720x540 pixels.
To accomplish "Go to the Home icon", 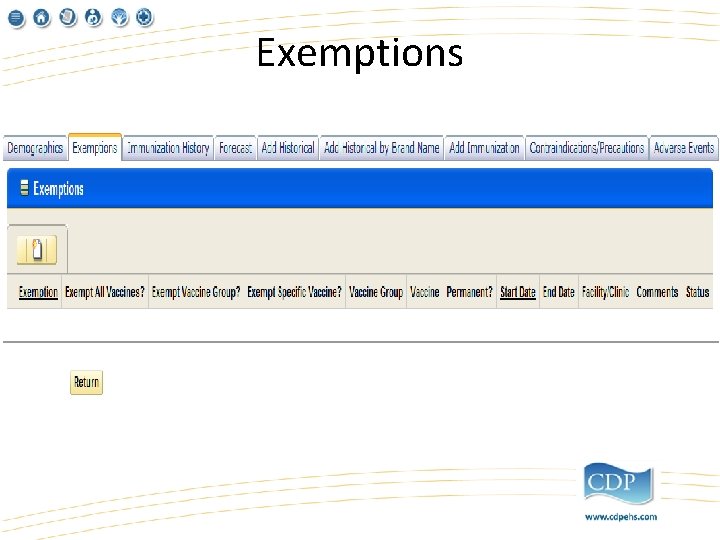I will tap(41, 18).
